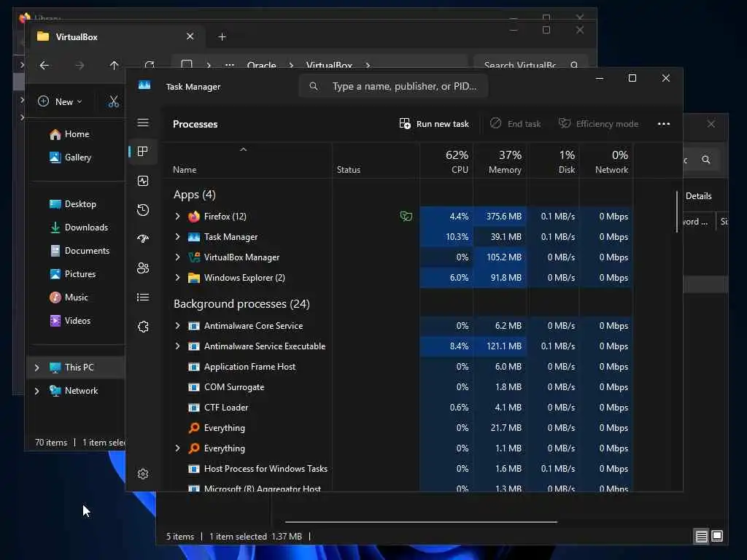Refresh the VirtualBox Explorer window
Image resolution: width=747 pixels, height=560 pixels.
[x=149, y=65]
